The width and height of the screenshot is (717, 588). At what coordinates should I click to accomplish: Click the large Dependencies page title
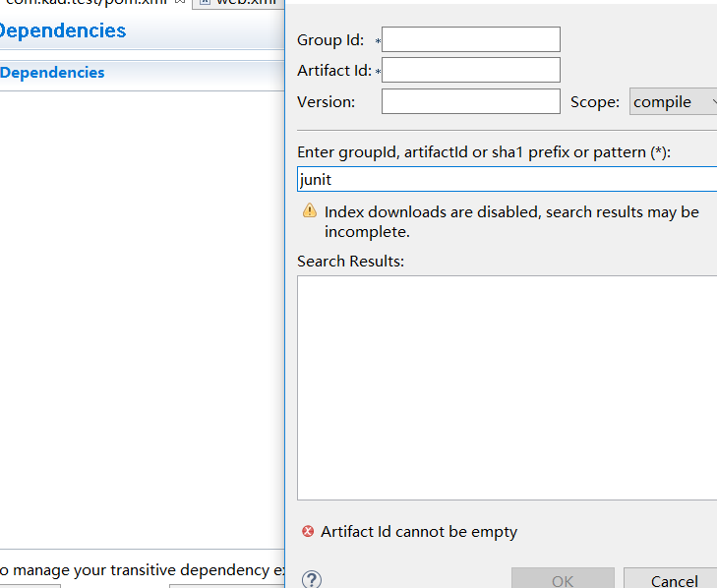click(x=63, y=30)
